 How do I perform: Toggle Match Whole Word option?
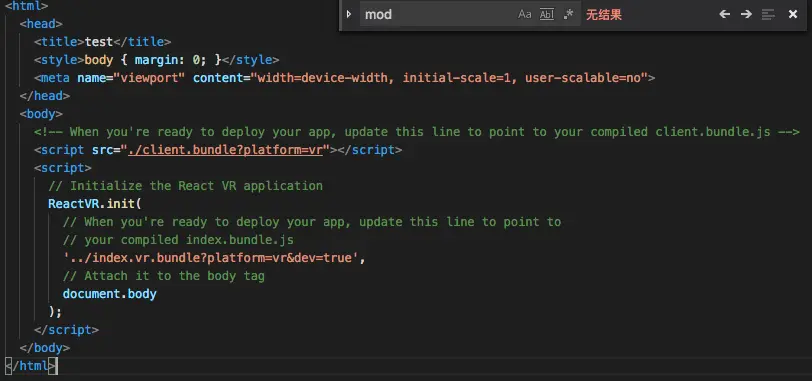pos(547,14)
